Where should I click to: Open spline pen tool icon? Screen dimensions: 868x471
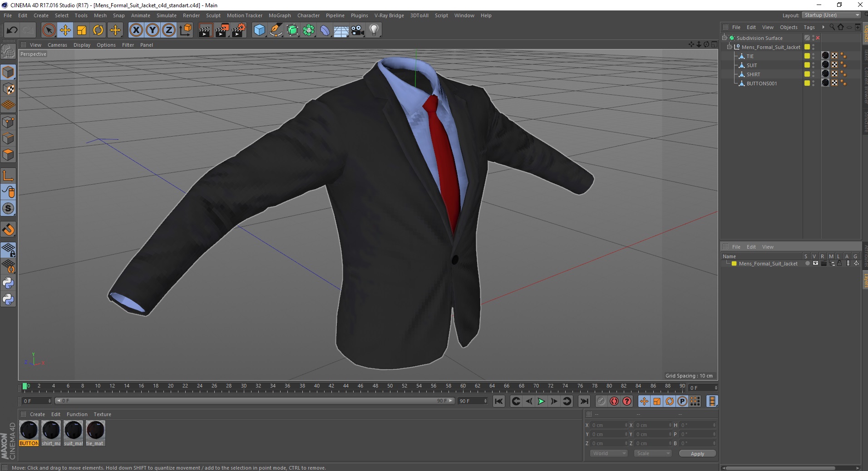tap(276, 30)
